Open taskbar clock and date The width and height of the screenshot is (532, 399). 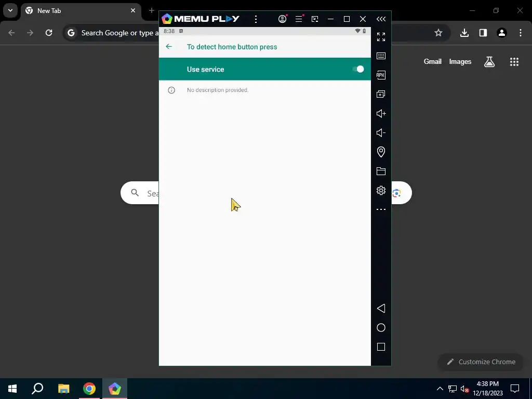pyautogui.click(x=487, y=389)
